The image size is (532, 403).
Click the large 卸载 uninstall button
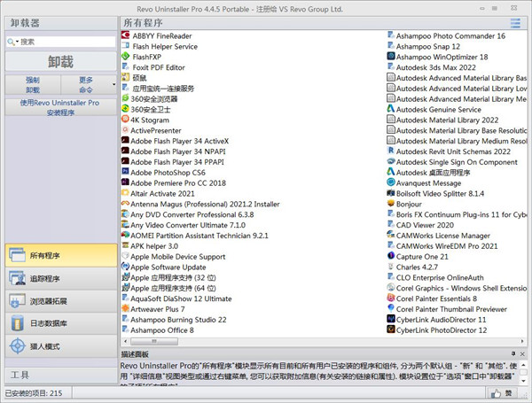(59, 62)
